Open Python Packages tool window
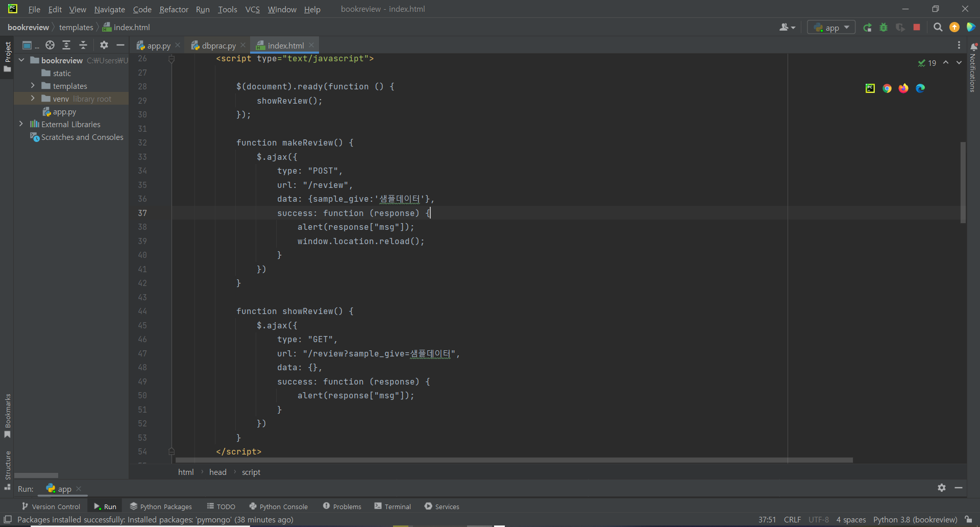 [x=161, y=507]
